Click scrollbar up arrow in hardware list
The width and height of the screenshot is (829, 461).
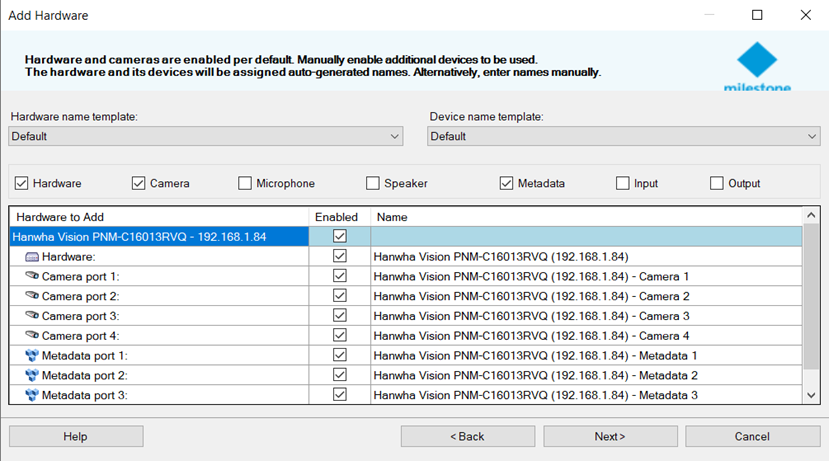pyautogui.click(x=811, y=215)
